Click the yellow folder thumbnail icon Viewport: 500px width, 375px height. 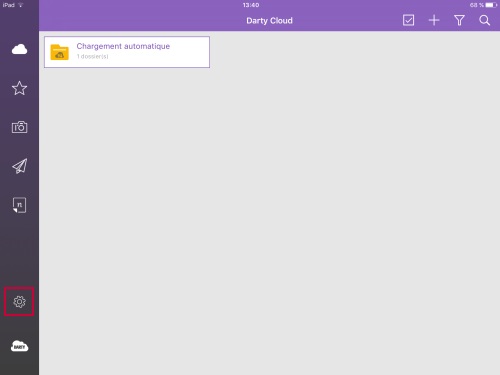[x=60, y=52]
